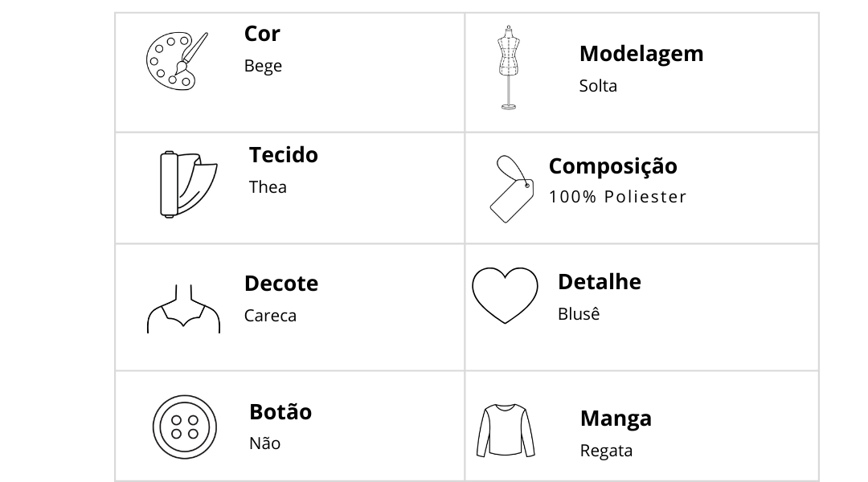Click the four-hole button icon beside Botão
This screenshot has width=868, height=482.
pos(184,427)
